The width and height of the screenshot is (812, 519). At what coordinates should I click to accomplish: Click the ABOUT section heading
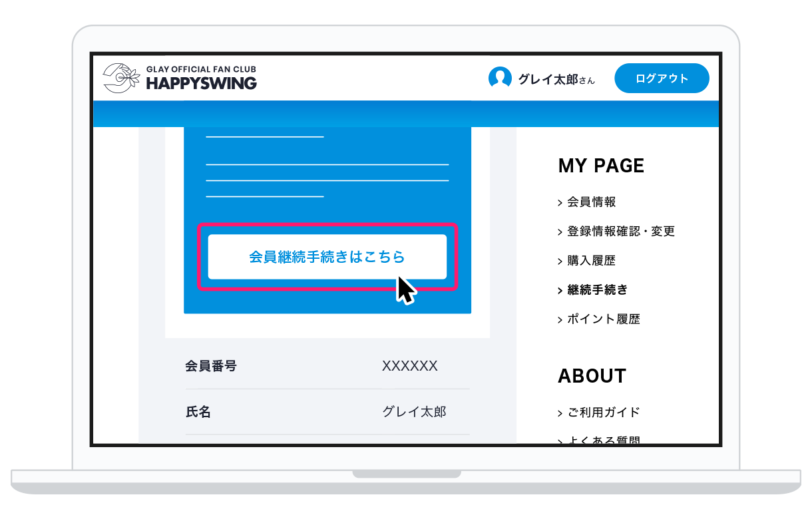592,376
